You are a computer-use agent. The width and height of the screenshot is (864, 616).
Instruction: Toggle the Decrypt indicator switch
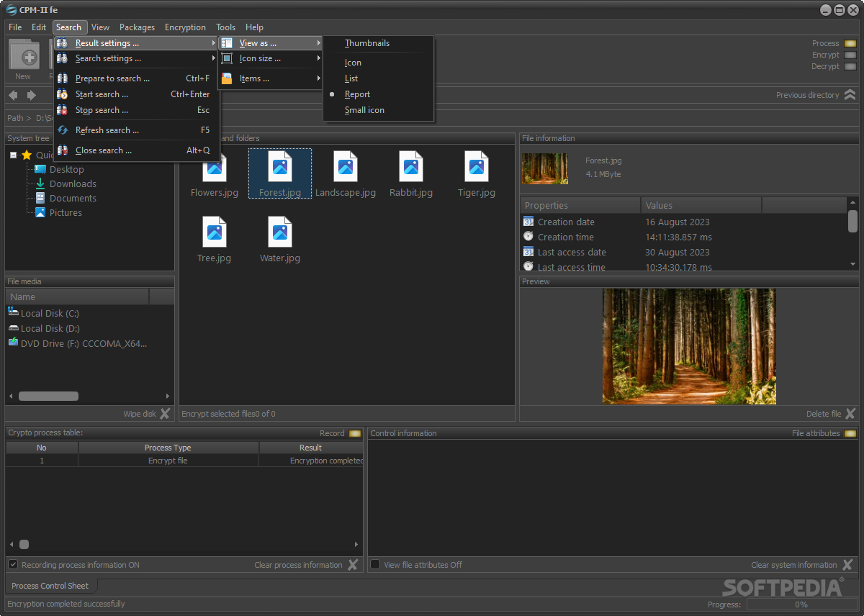pyautogui.click(x=850, y=66)
